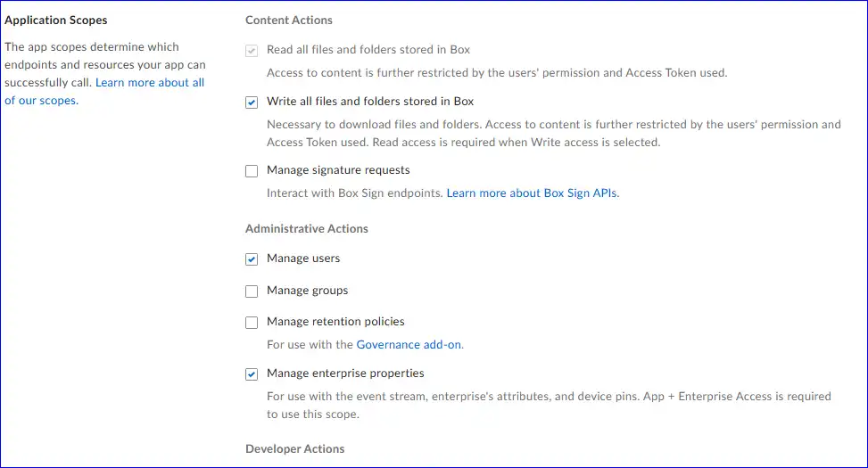The width and height of the screenshot is (868, 468).
Task: Enable the Manage signature requests checkbox
Action: pyautogui.click(x=252, y=171)
